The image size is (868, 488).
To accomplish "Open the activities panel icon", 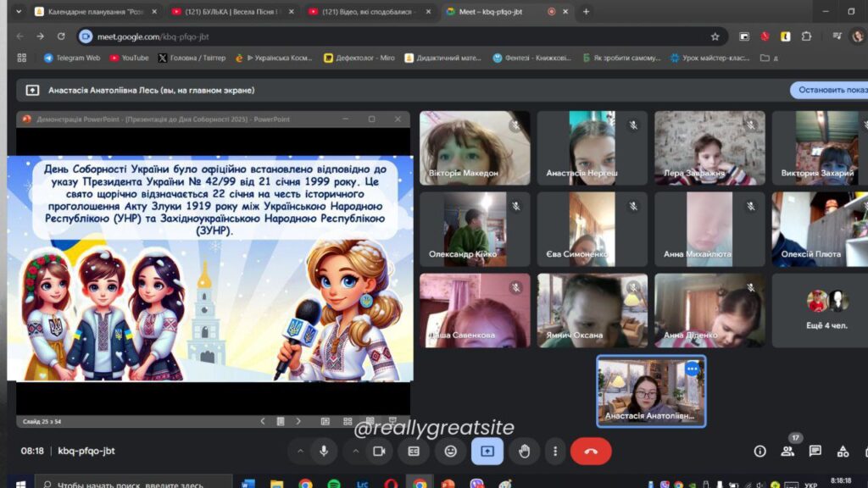I will click(843, 452).
